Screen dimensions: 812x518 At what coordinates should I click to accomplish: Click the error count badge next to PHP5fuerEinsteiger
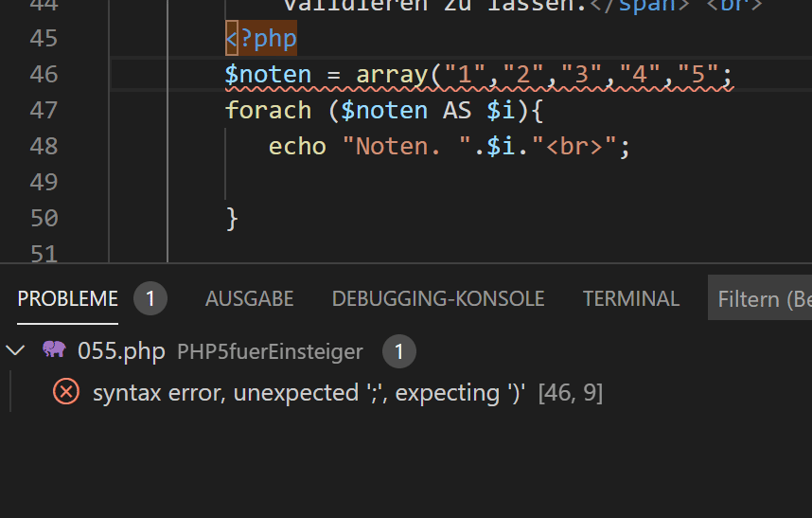click(398, 351)
